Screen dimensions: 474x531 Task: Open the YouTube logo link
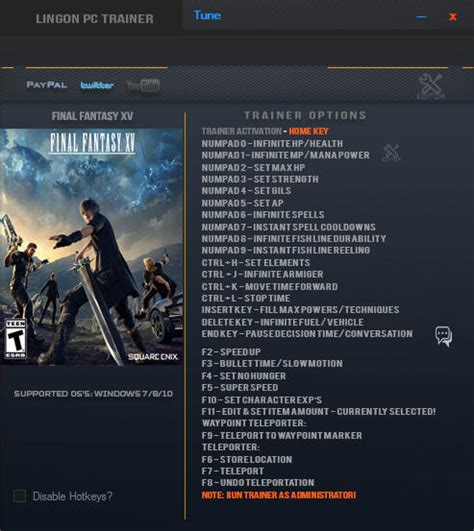point(143,86)
